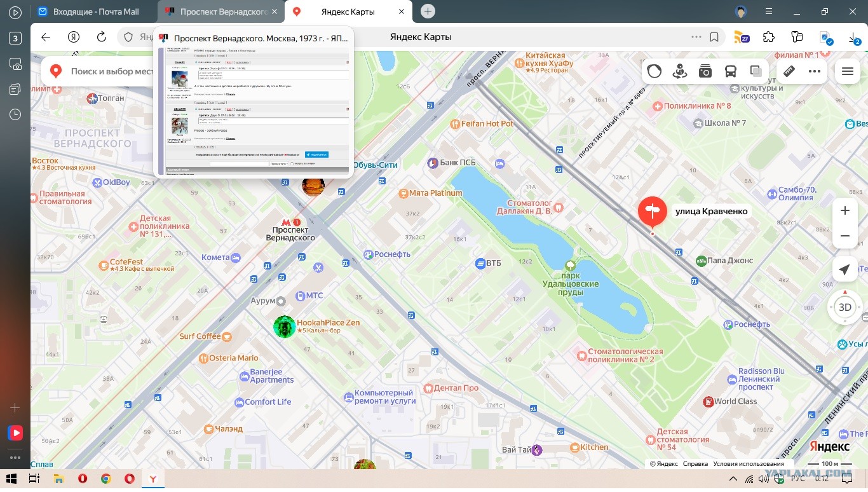868x492 pixels.
Task: Switch to the Входящие - Почта Mail tab
Action: pyautogui.click(x=95, y=11)
